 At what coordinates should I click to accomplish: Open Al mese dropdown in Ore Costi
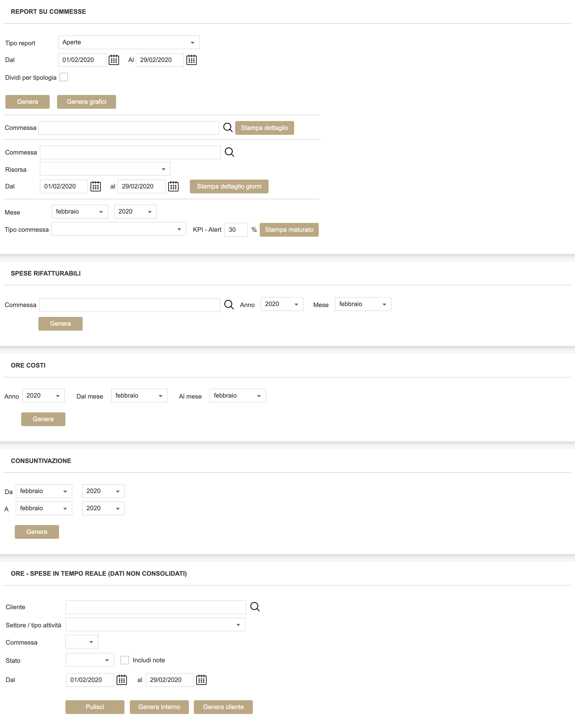[237, 396]
